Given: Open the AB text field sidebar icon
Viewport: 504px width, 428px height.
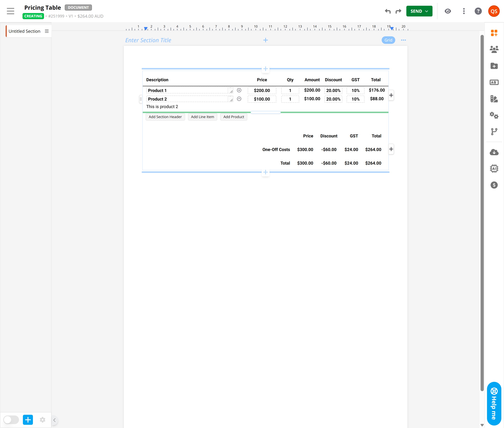Looking at the screenshot, I should coord(494,82).
